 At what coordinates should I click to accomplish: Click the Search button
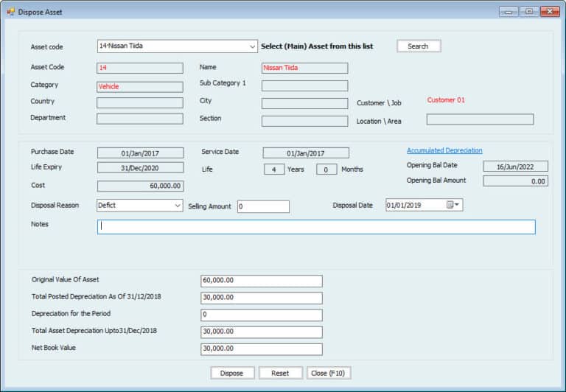[x=419, y=46]
